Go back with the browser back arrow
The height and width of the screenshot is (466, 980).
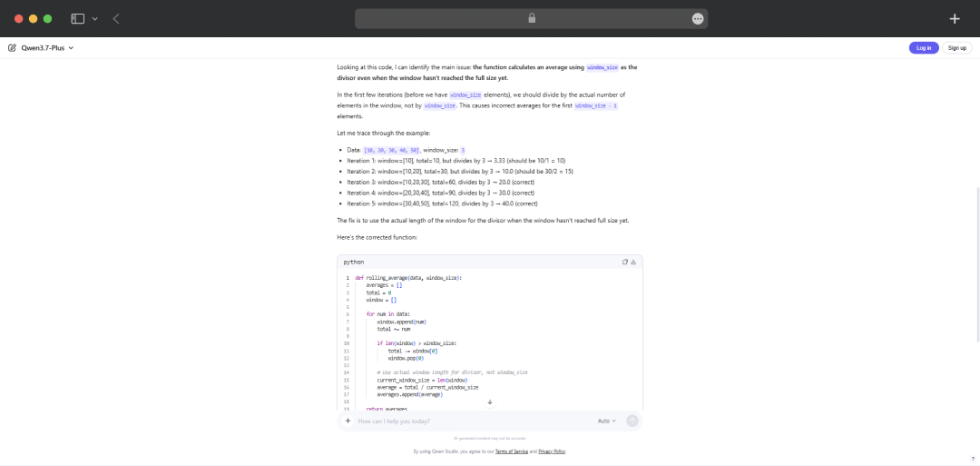tap(116, 19)
